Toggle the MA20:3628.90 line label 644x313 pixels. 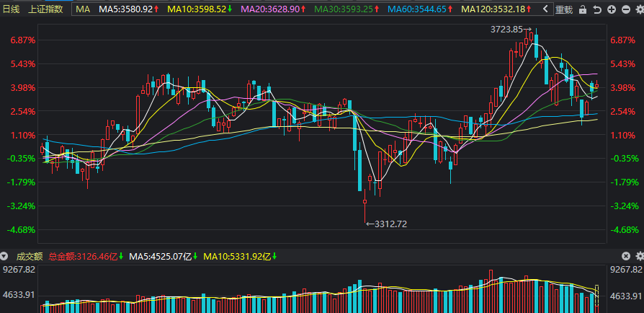coord(273,9)
